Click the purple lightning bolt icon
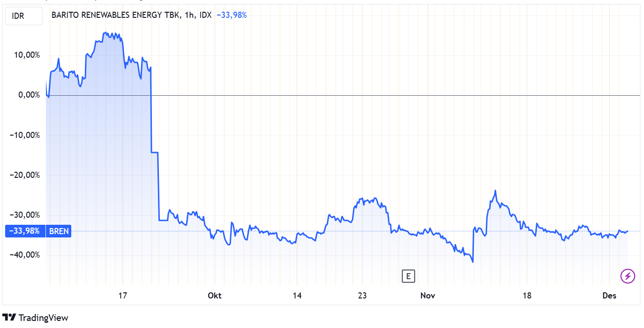Image resolution: width=644 pixels, height=328 pixels. pos(628,276)
